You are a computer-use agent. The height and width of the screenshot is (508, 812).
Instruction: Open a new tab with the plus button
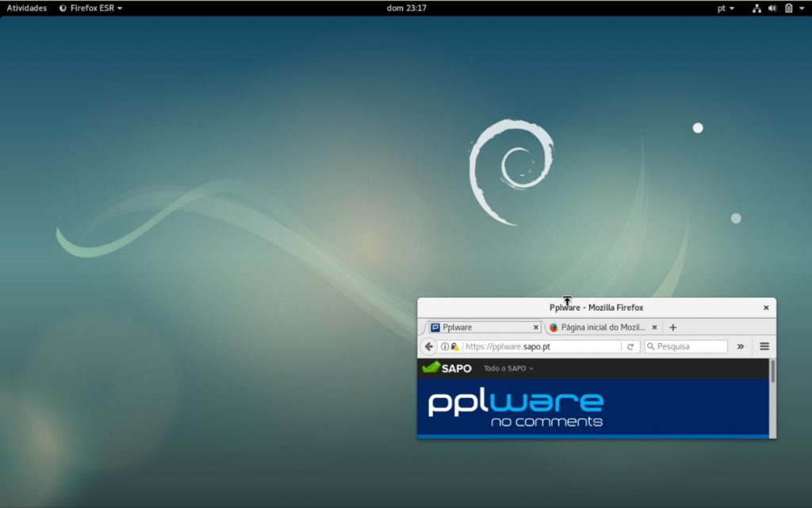point(672,327)
